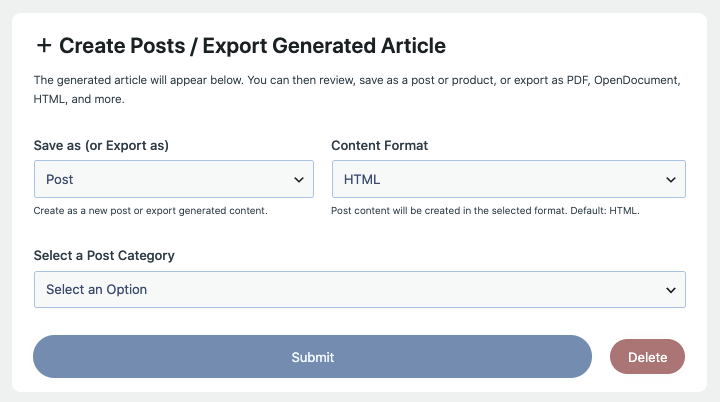The height and width of the screenshot is (402, 720).
Task: Click the "Select an Option" placeholder text
Action: point(96,289)
